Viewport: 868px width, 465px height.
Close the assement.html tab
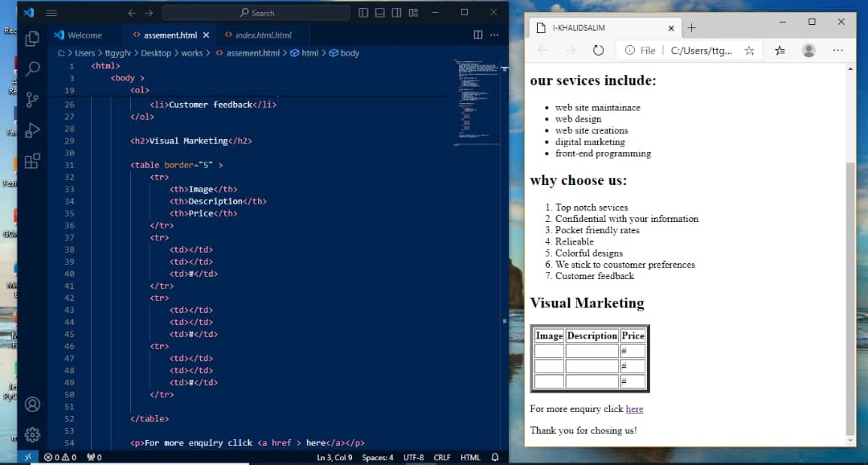(x=206, y=35)
